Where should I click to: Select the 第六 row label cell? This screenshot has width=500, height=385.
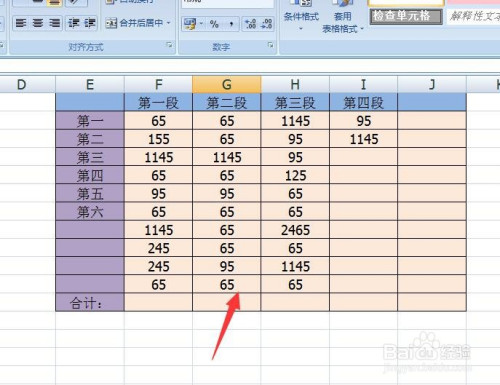point(90,212)
